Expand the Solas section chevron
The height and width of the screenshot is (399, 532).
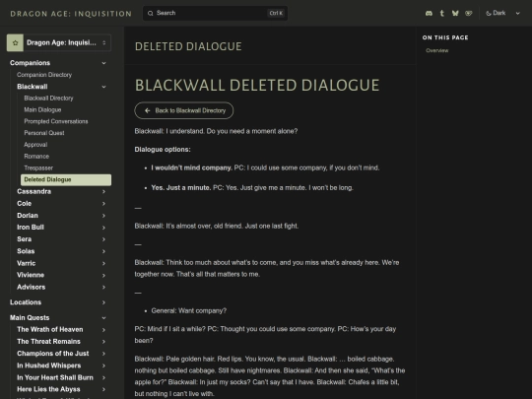(103, 251)
